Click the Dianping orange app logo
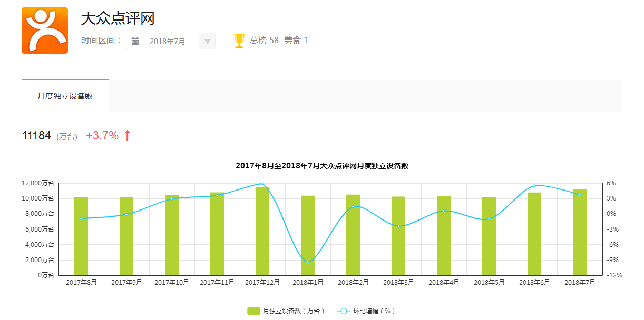The height and width of the screenshot is (320, 644). coord(45,31)
